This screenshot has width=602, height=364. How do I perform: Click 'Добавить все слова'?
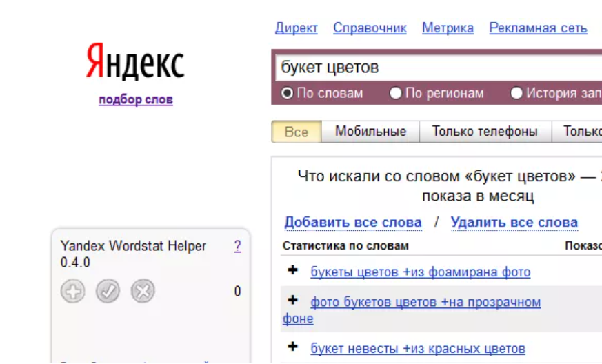(353, 222)
